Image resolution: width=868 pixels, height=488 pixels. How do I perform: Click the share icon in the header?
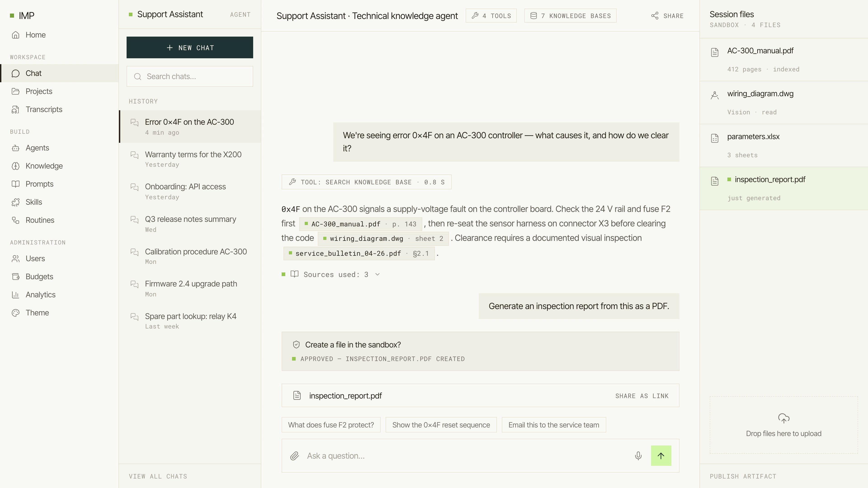[x=655, y=16]
